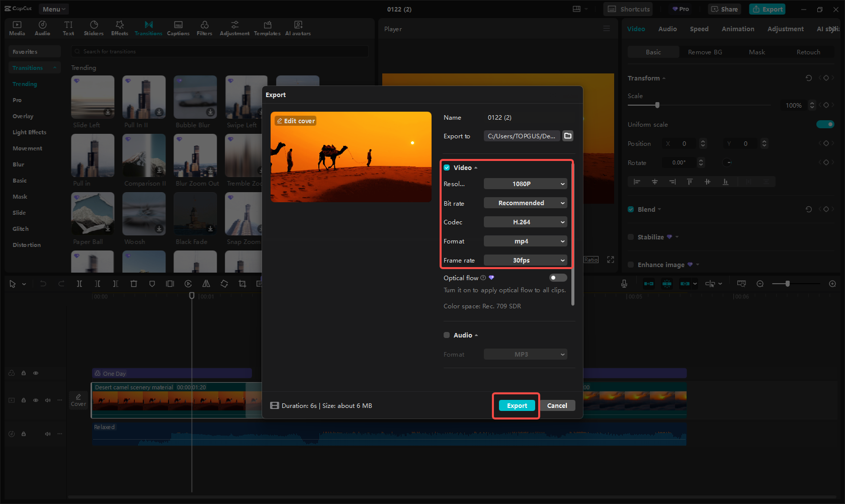Select the Remove BG tab
845x504 pixels.
705,52
